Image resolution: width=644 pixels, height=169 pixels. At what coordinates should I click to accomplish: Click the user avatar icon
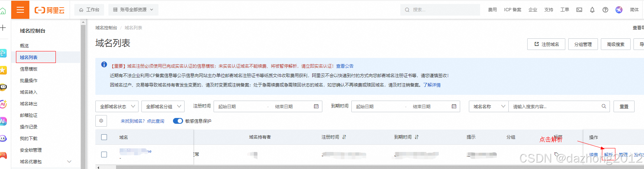click(x=619, y=10)
